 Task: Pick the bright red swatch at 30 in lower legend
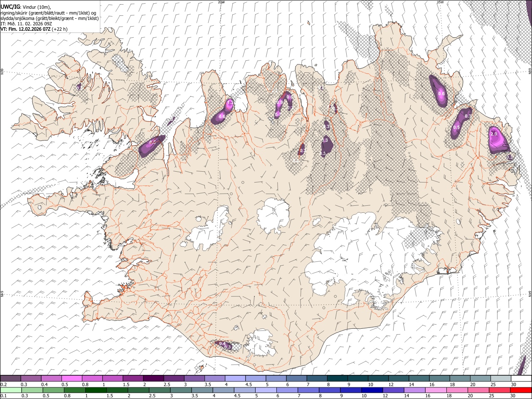tap(521, 390)
